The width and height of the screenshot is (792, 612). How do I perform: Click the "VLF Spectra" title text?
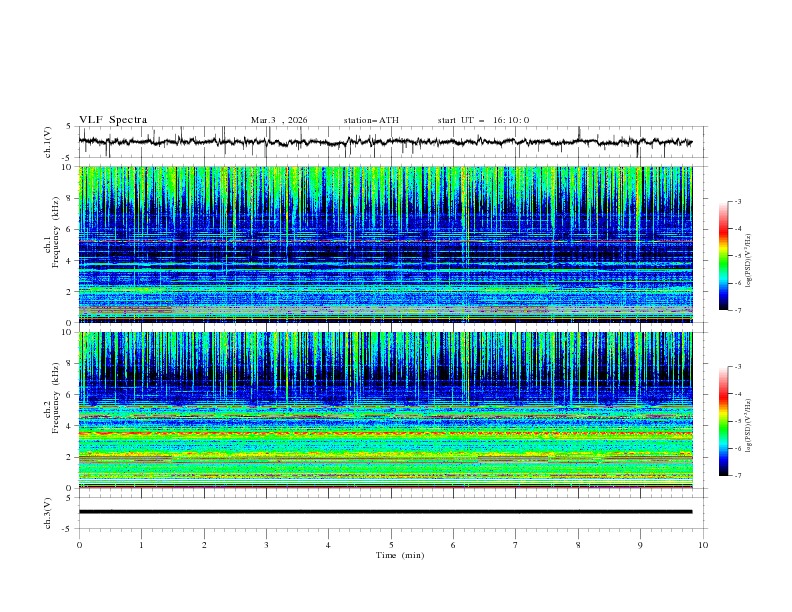click(x=113, y=120)
